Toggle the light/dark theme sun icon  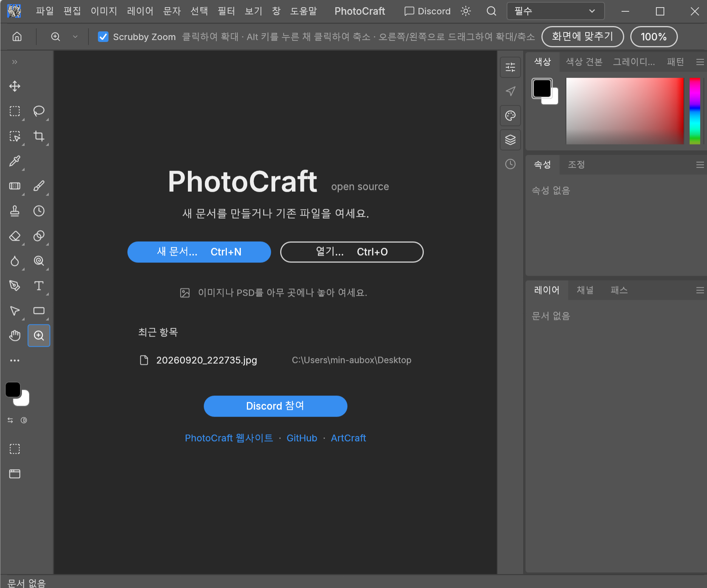[466, 11]
